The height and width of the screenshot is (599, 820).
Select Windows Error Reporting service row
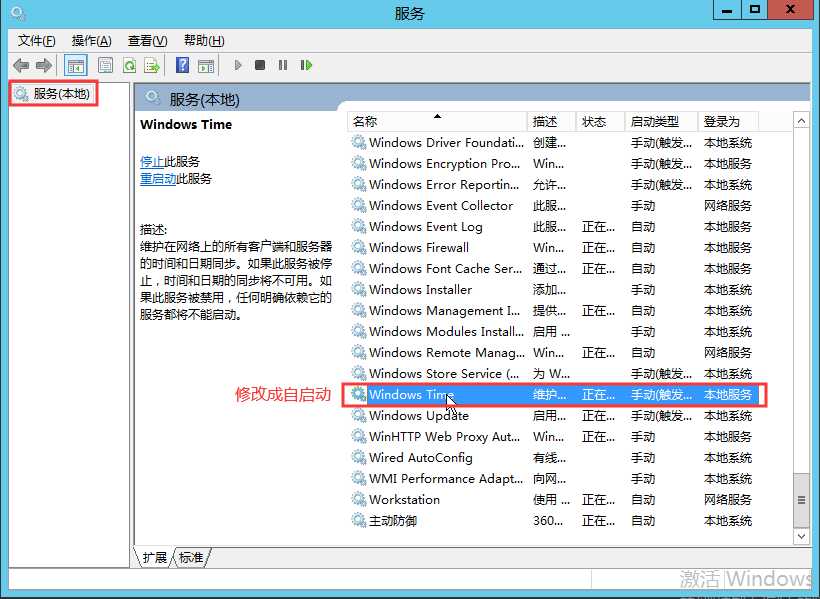point(552,185)
